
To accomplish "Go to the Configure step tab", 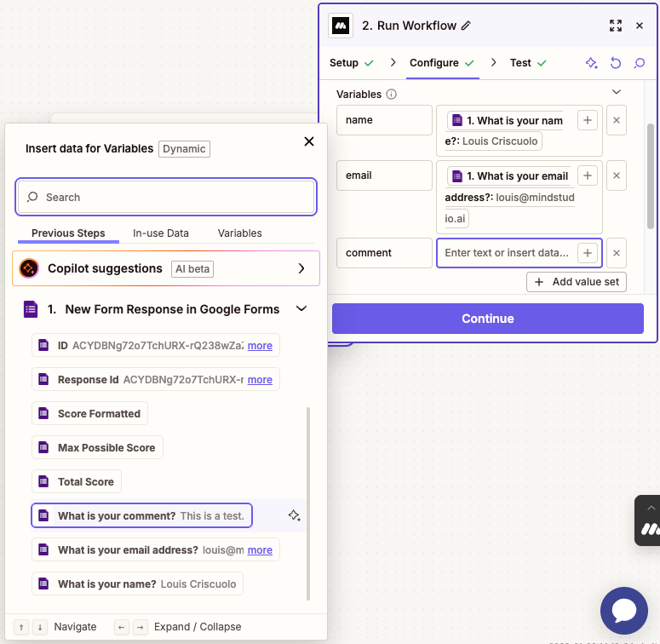I will 442,63.
